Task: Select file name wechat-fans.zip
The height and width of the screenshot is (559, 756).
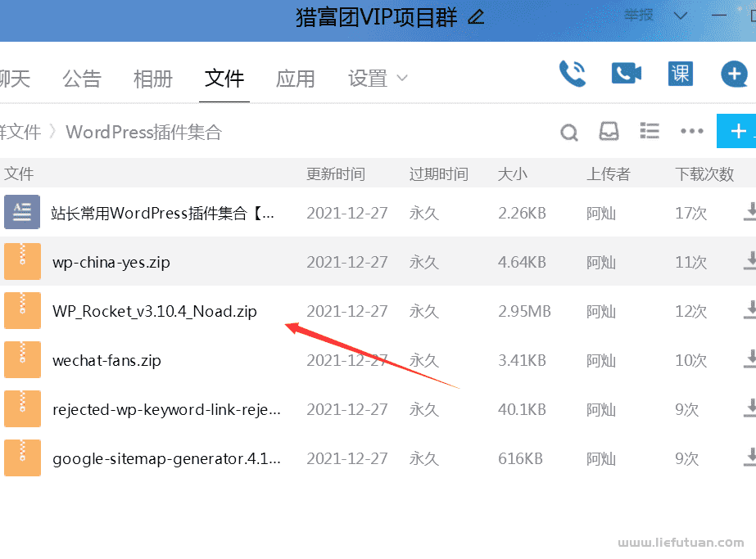Action: (x=106, y=360)
